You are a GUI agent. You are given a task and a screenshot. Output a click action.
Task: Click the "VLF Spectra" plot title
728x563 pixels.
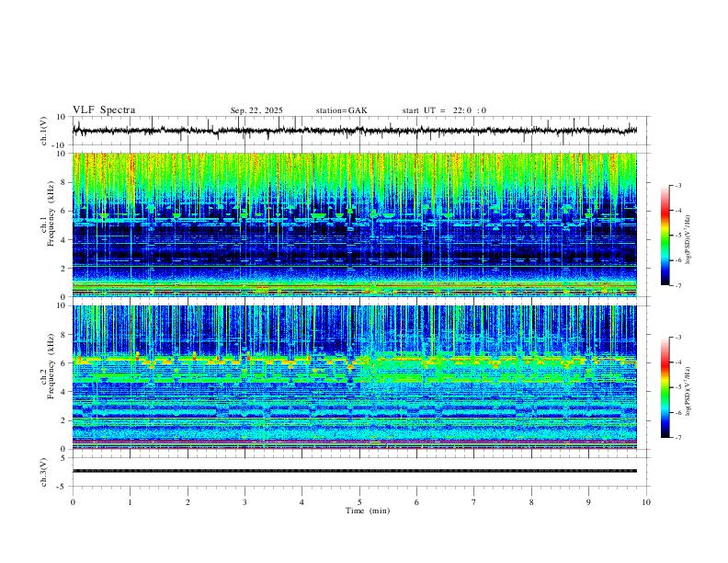[104, 110]
